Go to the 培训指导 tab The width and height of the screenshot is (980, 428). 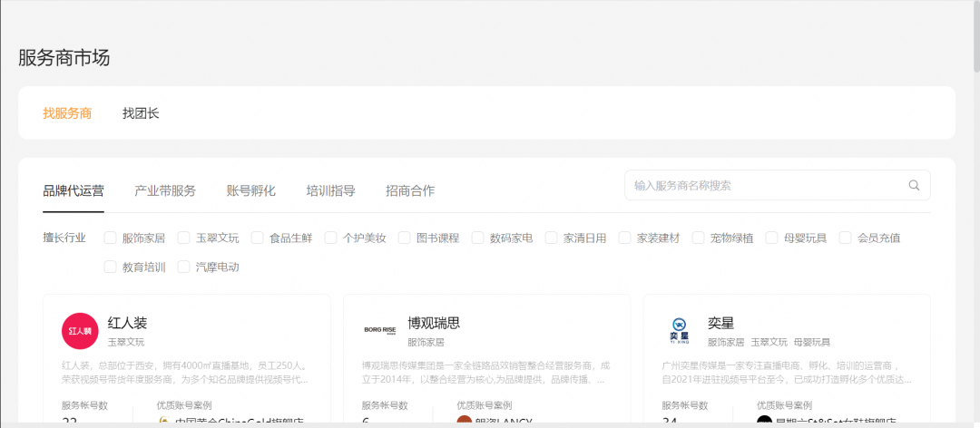pyautogui.click(x=330, y=190)
